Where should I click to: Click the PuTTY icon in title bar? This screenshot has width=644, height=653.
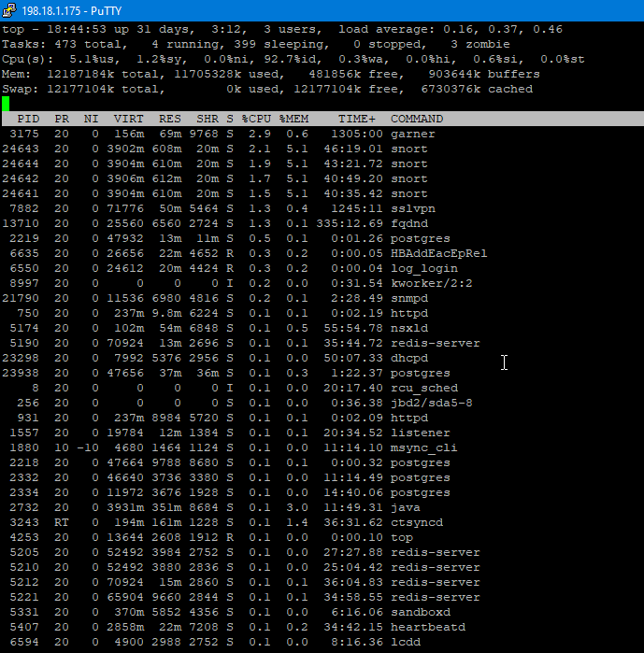tap(9, 10)
